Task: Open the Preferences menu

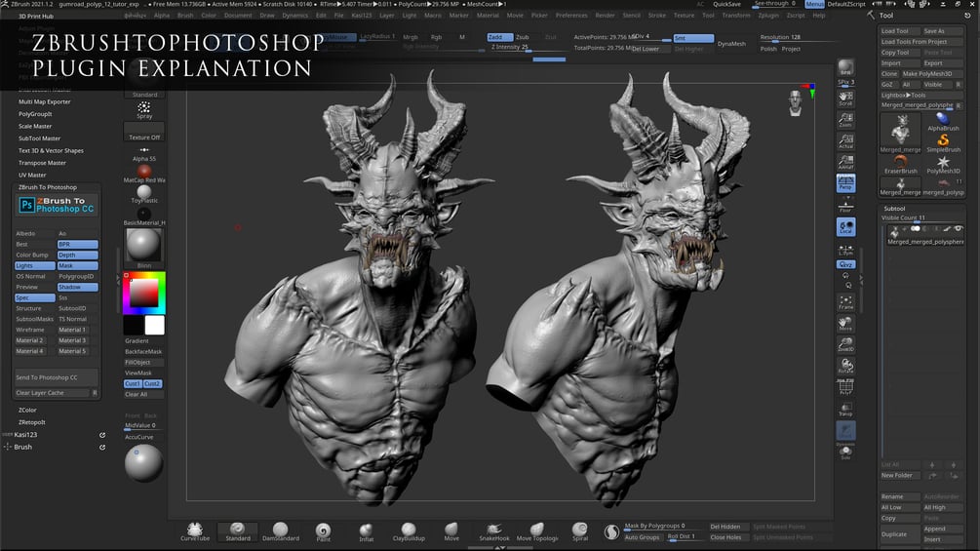Action: [x=571, y=15]
